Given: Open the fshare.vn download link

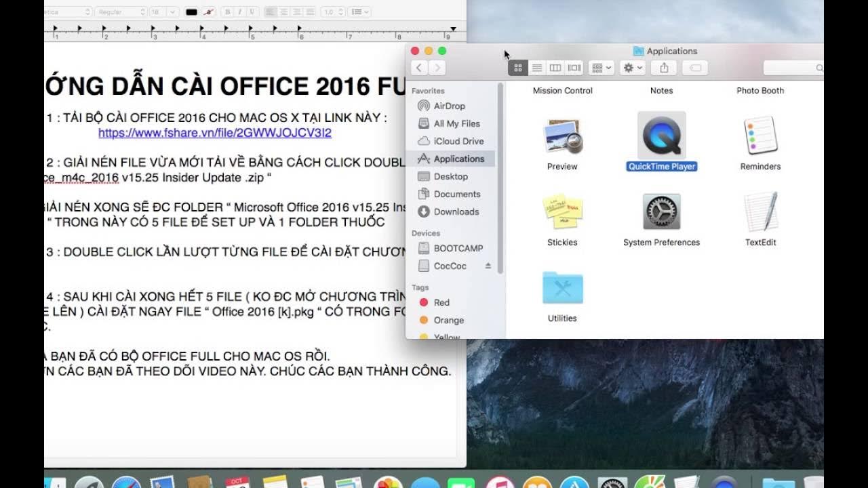Looking at the screenshot, I should click(215, 133).
